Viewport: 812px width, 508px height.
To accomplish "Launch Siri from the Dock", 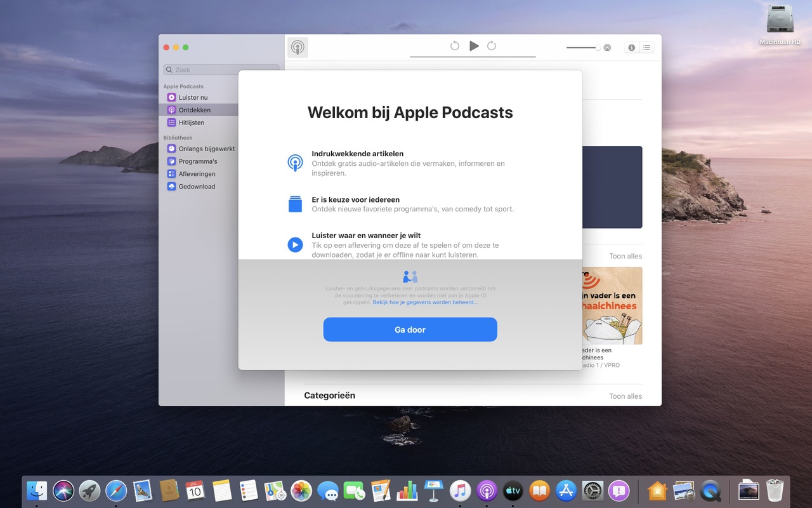I will pos(63,490).
